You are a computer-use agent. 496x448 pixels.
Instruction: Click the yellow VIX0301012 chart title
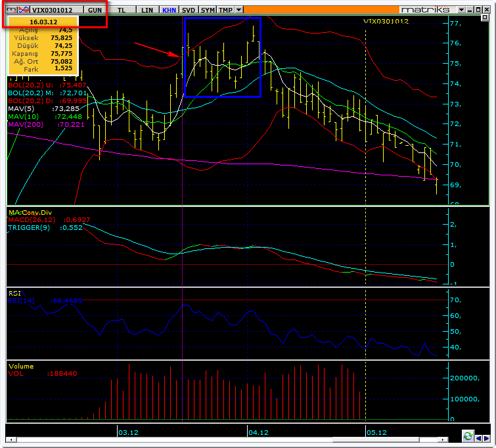pyautogui.click(x=386, y=22)
